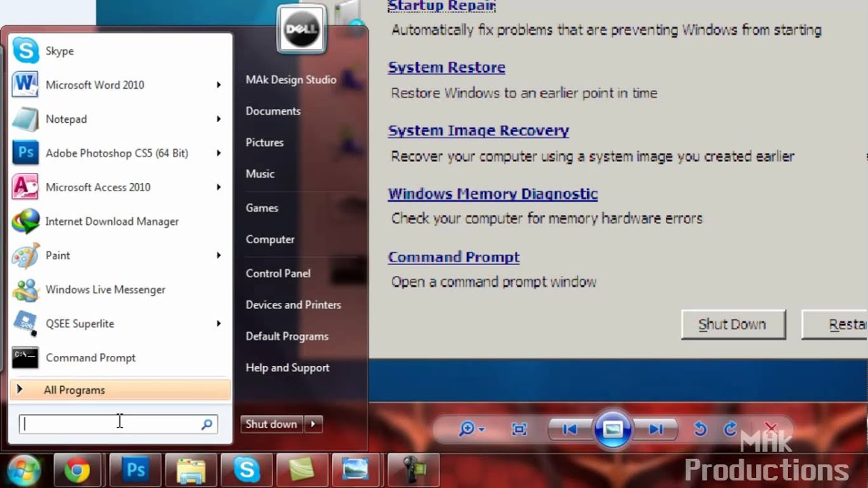The width and height of the screenshot is (868, 488).
Task: Click the Dell user account picture
Action: 301,29
